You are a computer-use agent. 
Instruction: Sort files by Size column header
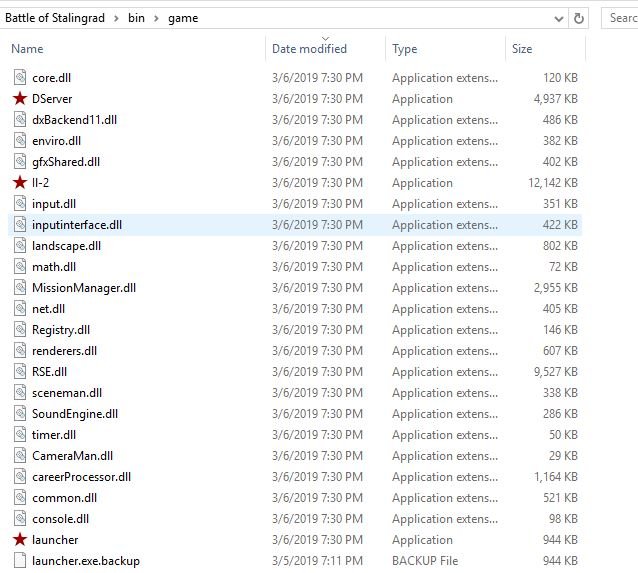[522, 49]
